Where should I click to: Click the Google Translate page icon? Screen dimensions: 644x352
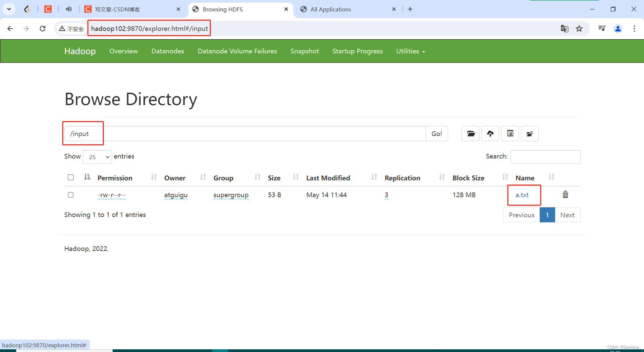[565, 29]
